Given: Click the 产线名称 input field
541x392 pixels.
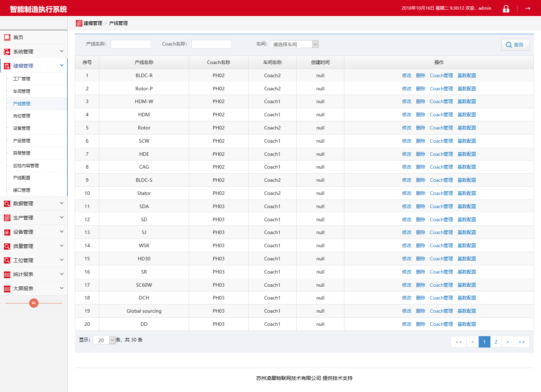Looking at the screenshot, I should pos(131,44).
